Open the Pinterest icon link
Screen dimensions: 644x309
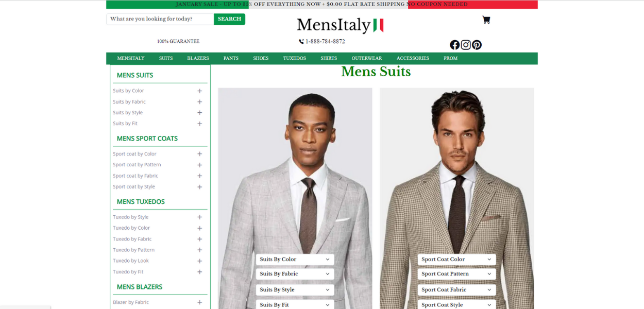pos(477,45)
